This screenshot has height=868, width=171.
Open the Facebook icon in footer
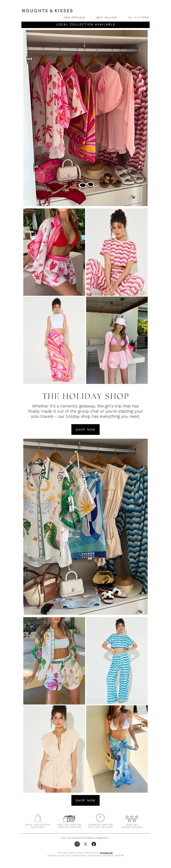pyautogui.click(x=94, y=844)
